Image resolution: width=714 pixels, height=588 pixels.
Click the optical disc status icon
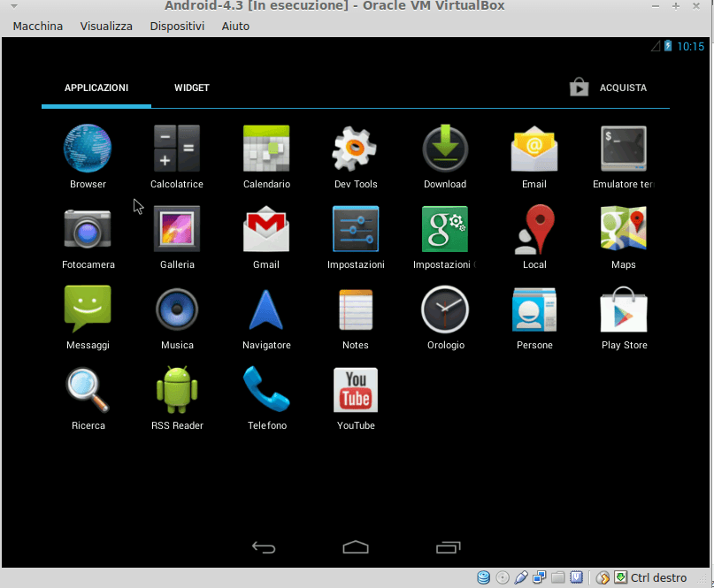click(x=503, y=577)
